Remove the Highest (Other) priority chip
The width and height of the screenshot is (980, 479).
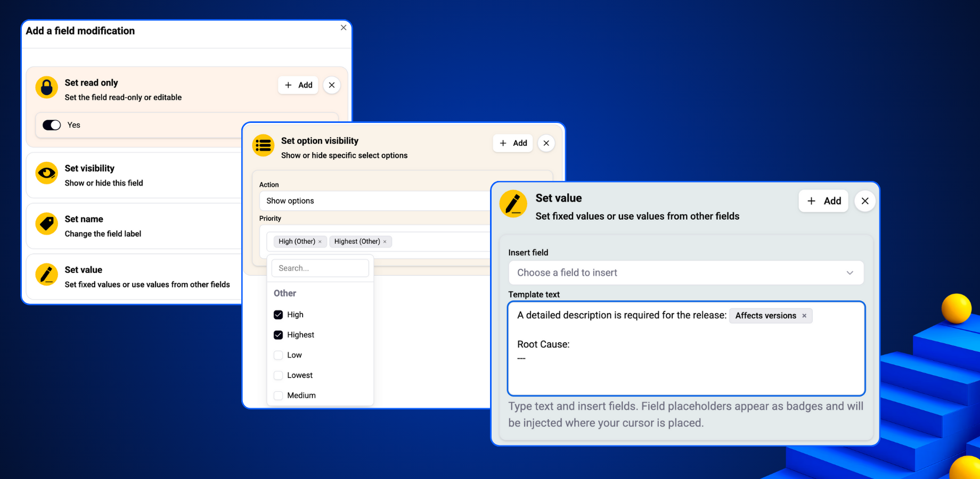tap(386, 242)
